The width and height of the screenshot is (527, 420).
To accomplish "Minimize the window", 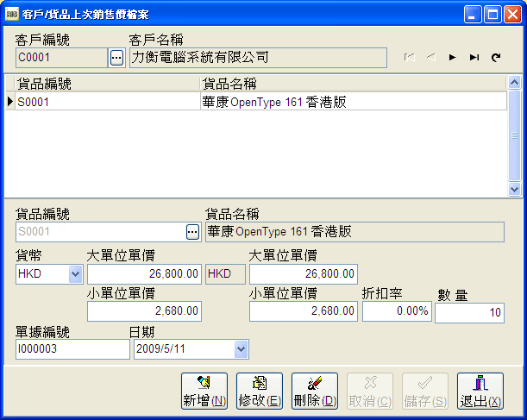I will click(x=473, y=15).
